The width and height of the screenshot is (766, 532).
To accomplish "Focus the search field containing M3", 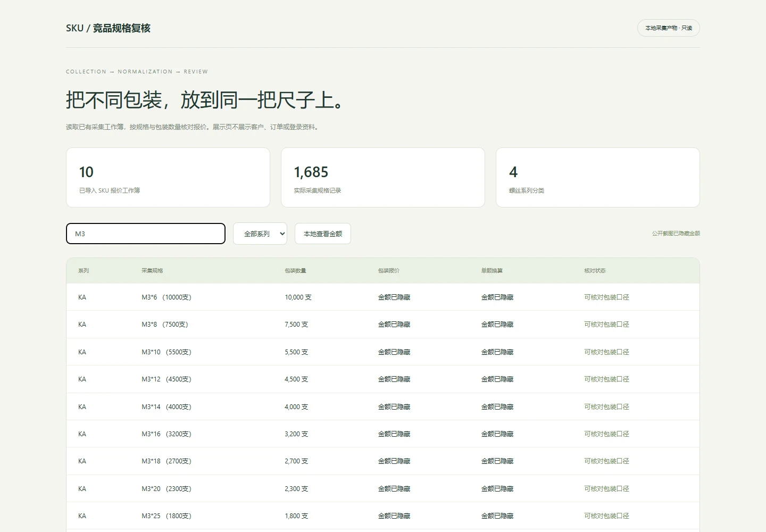I will (x=146, y=234).
